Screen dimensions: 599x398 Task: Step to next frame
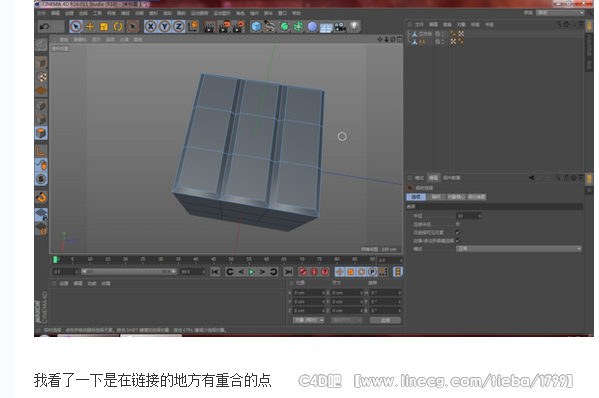262,272
